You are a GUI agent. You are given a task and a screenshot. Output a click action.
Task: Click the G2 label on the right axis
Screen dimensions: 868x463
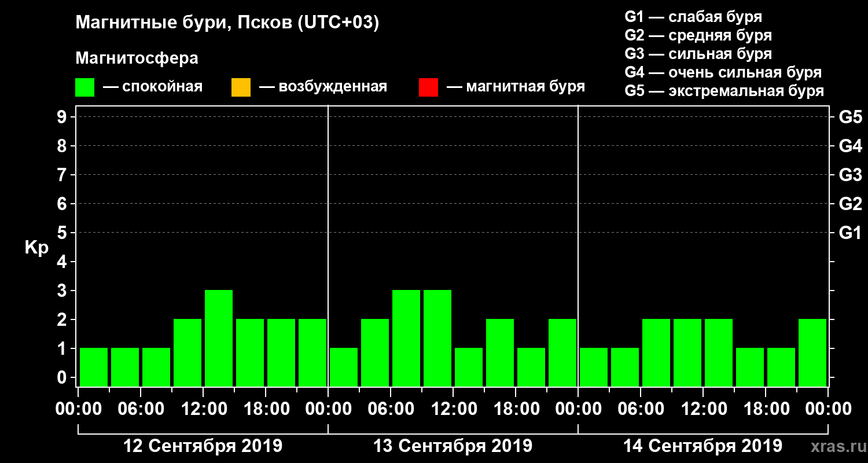point(851,204)
